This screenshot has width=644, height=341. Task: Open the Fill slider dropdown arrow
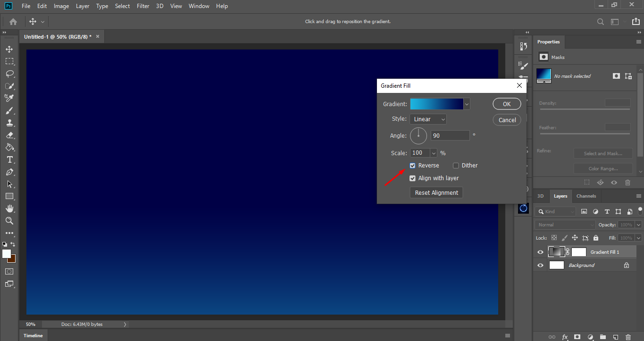(638, 238)
